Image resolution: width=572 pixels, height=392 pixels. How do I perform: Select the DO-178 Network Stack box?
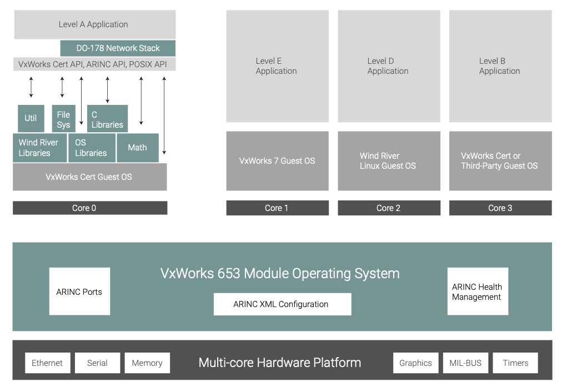point(118,48)
